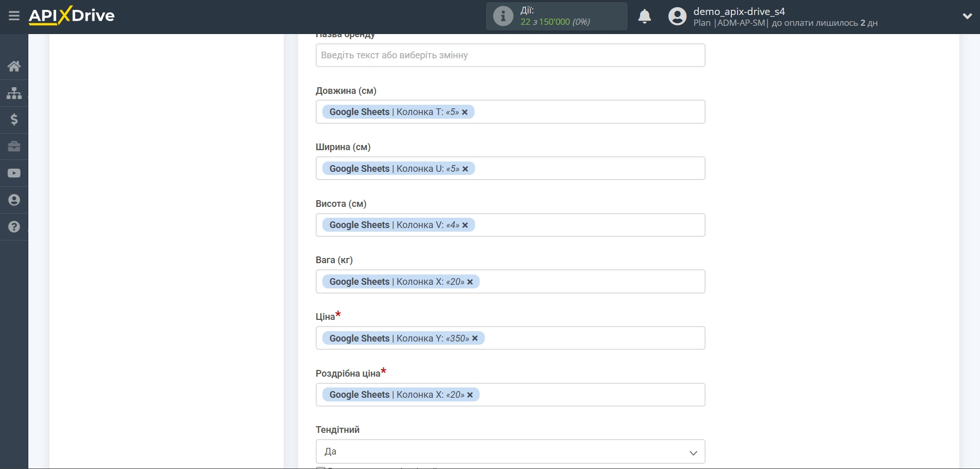
Task: Open the hamburger menu in header
Action: click(14, 16)
